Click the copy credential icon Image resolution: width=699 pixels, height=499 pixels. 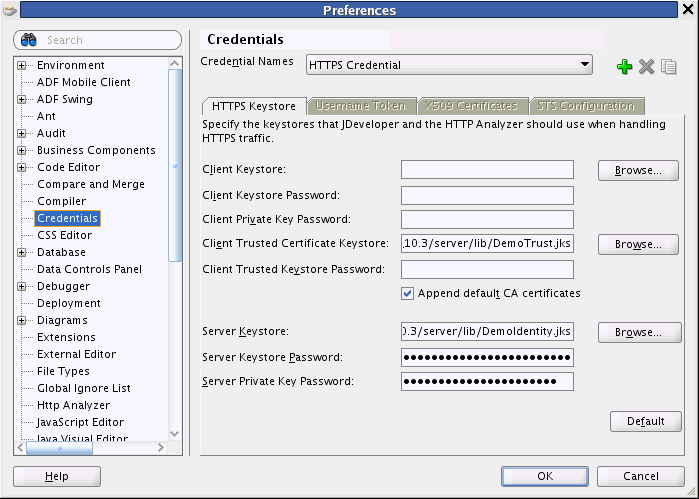tap(669, 67)
